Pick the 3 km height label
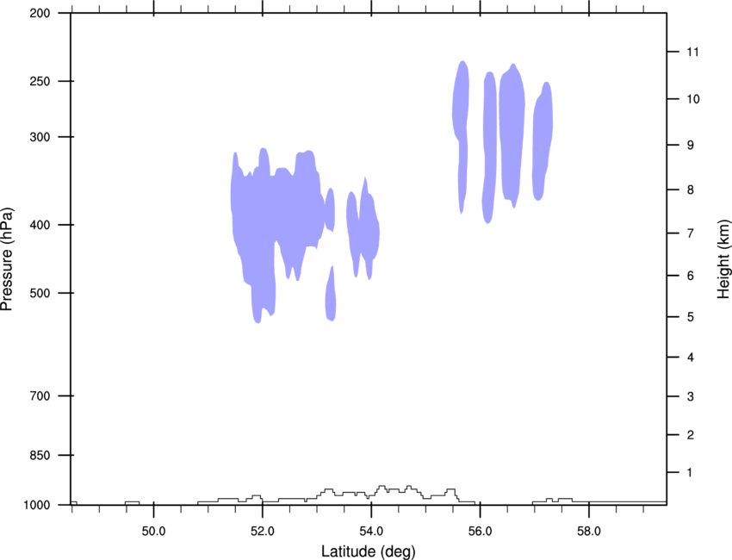 (x=690, y=396)
